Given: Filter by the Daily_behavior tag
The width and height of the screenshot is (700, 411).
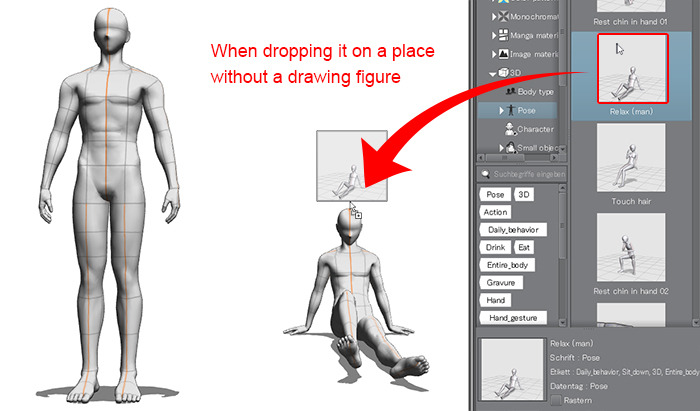Looking at the screenshot, I should click(x=513, y=230).
